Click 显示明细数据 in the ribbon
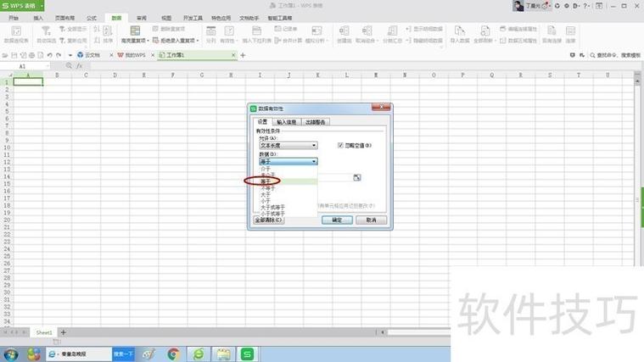This screenshot has width=644, height=362. (x=424, y=29)
